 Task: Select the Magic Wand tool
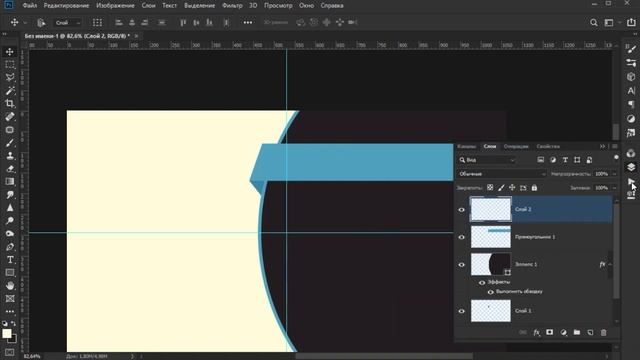pyautogui.click(x=10, y=91)
